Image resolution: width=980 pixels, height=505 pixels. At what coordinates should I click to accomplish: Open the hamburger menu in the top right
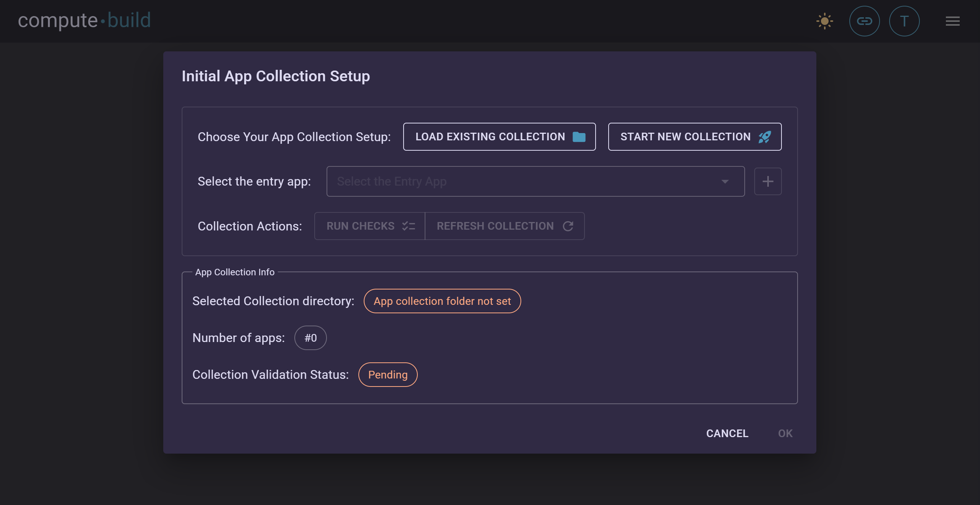pos(953,21)
